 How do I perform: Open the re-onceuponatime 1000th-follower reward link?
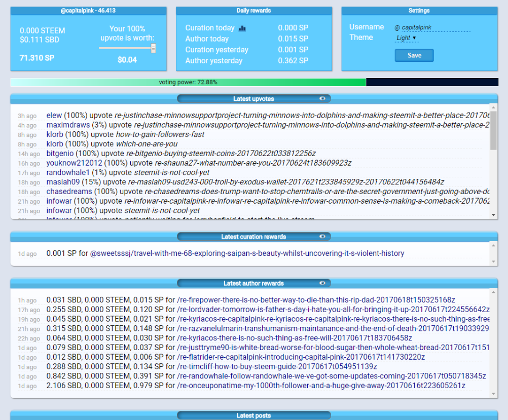tap(321, 386)
